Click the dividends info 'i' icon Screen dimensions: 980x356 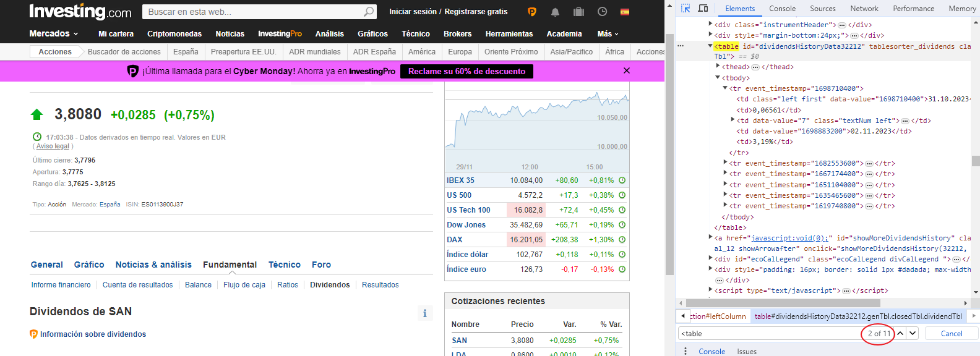pos(425,313)
